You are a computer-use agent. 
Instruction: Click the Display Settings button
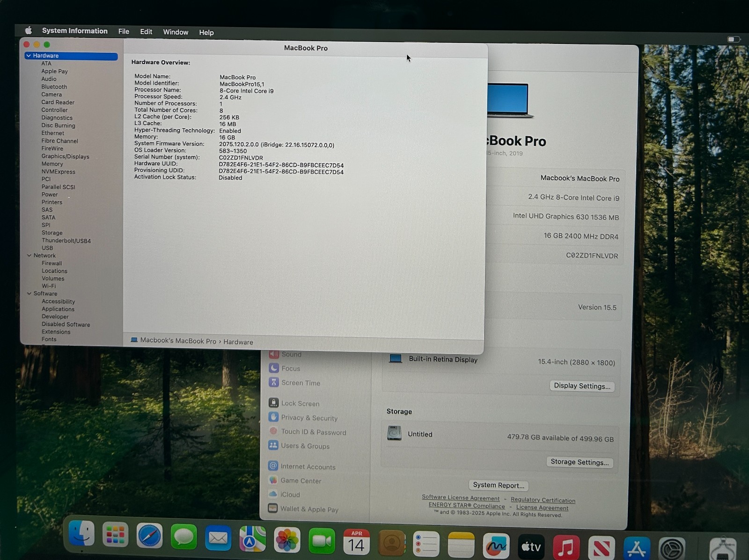tap(581, 386)
